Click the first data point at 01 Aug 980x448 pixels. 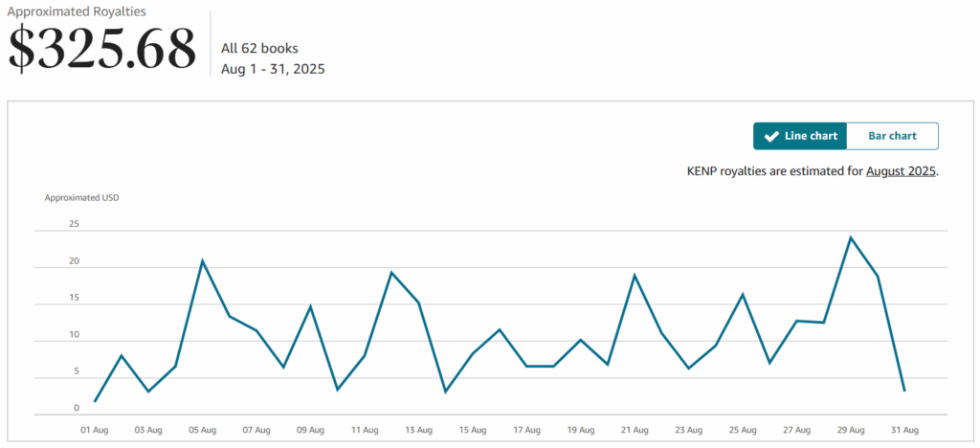(95, 401)
